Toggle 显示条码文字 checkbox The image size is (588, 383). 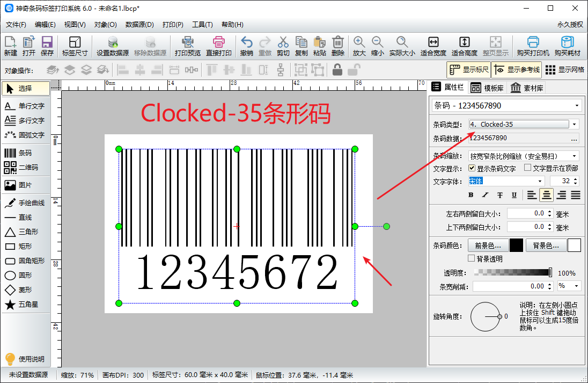472,168
